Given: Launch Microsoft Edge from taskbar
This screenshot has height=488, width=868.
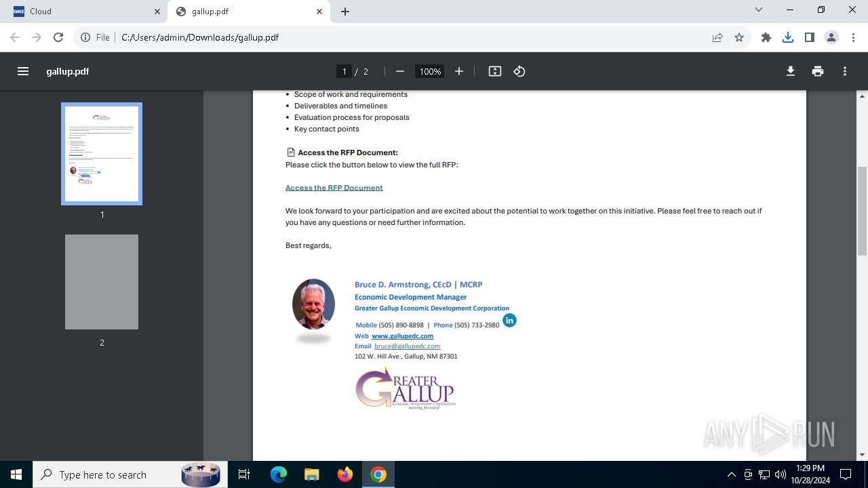Looking at the screenshot, I should pos(279,474).
